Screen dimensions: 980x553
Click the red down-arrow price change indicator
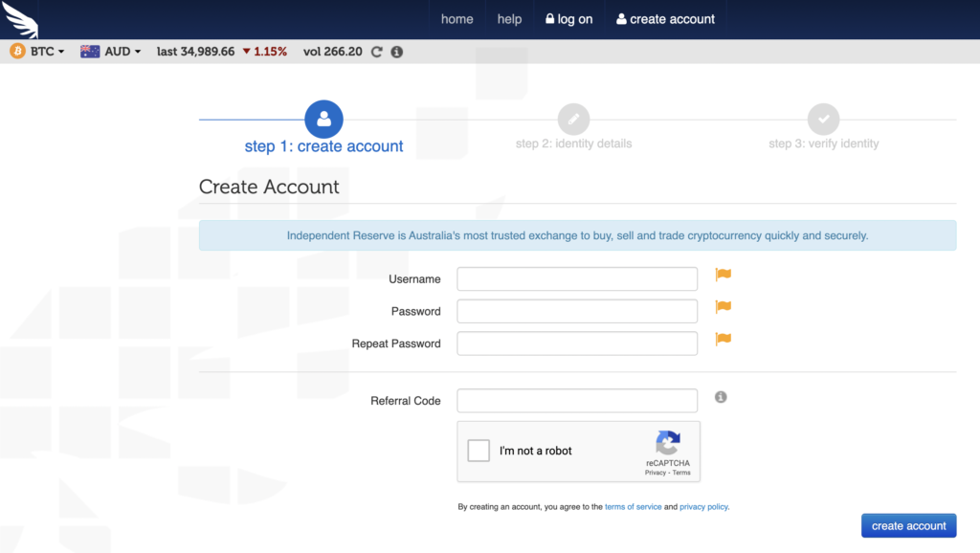tap(247, 52)
